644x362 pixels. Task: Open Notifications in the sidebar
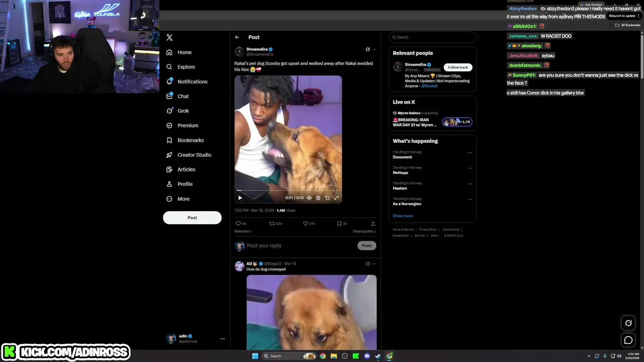187,81
